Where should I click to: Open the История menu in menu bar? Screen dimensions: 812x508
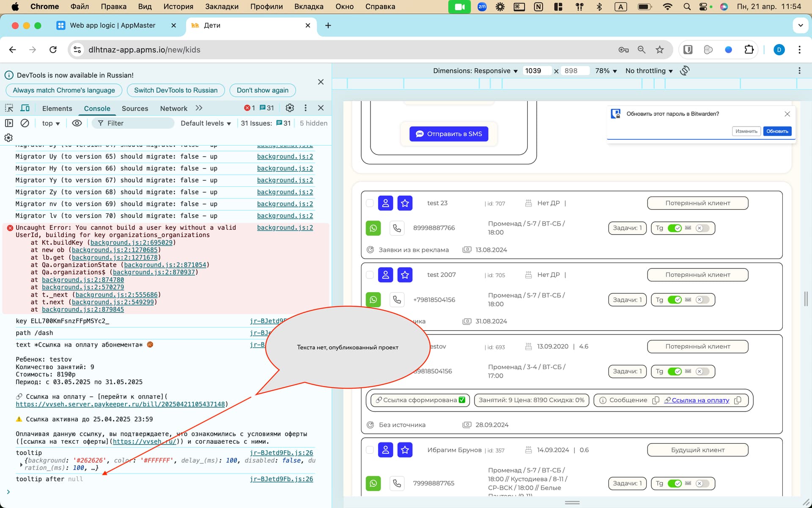tap(178, 6)
